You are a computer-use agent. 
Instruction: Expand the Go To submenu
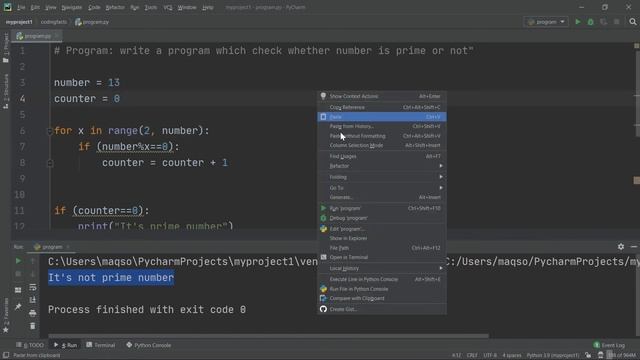(382, 188)
